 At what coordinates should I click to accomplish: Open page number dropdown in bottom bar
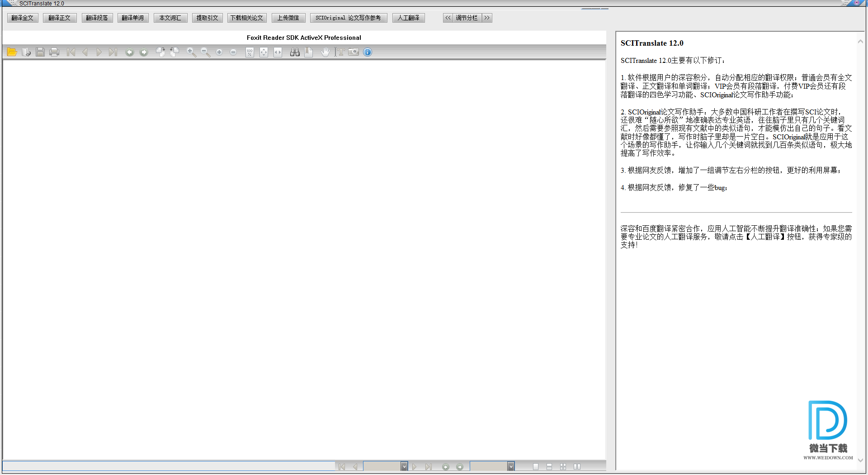[404, 466]
